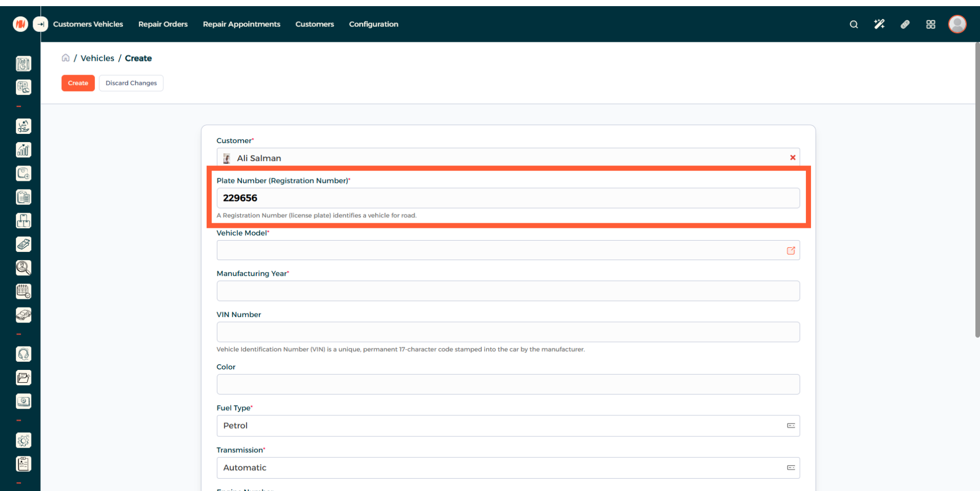
Task: Click the headset support icon in sidebar
Action: click(x=23, y=354)
